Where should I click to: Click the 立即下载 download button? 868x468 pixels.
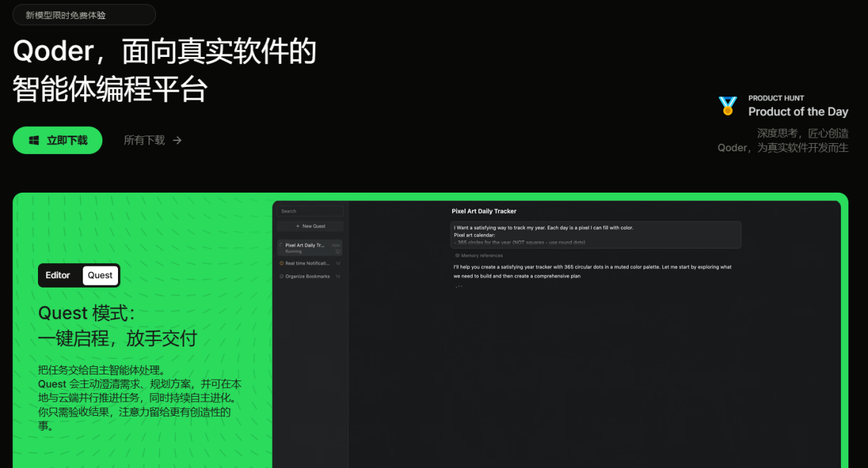point(58,140)
